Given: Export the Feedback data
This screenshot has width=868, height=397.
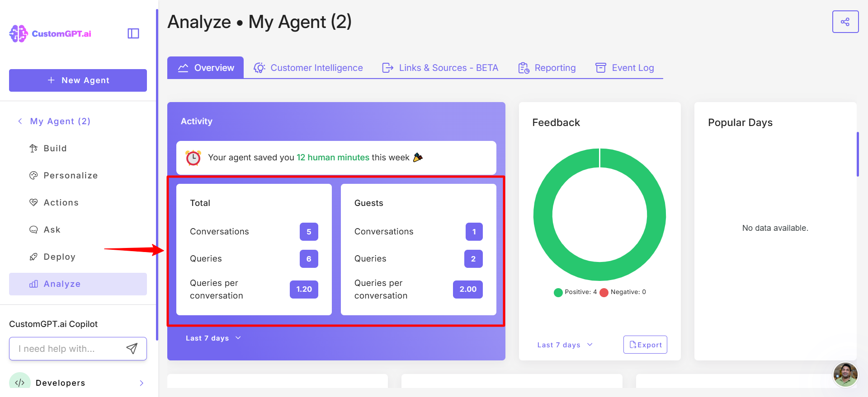Looking at the screenshot, I should 645,345.
